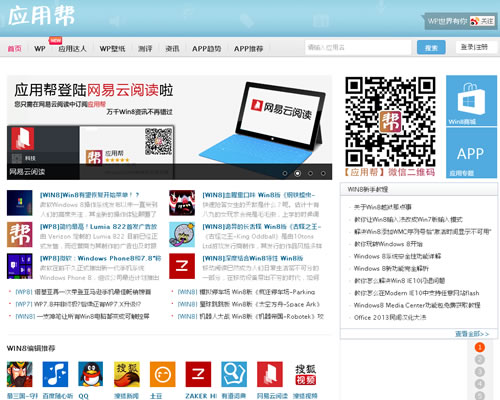The width and height of the screenshot is (500, 400).
Task: Click the WIN8新手教程 panel header
Action: 419,189
